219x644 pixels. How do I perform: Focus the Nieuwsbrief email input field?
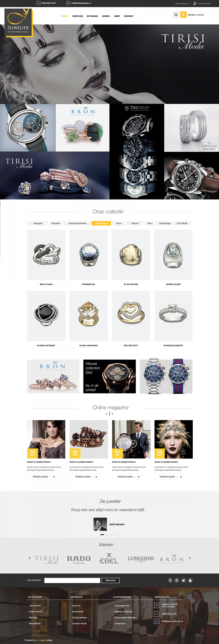point(72,580)
